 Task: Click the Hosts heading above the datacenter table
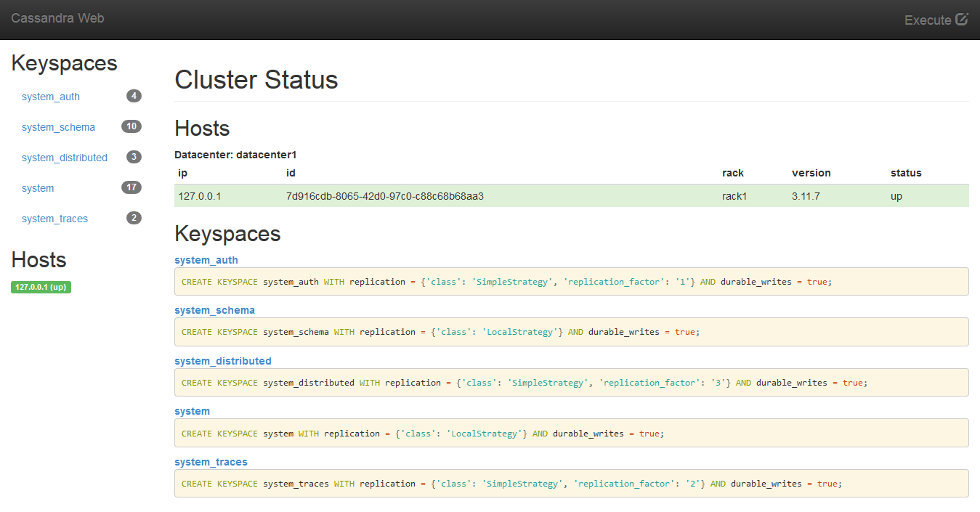point(202,129)
